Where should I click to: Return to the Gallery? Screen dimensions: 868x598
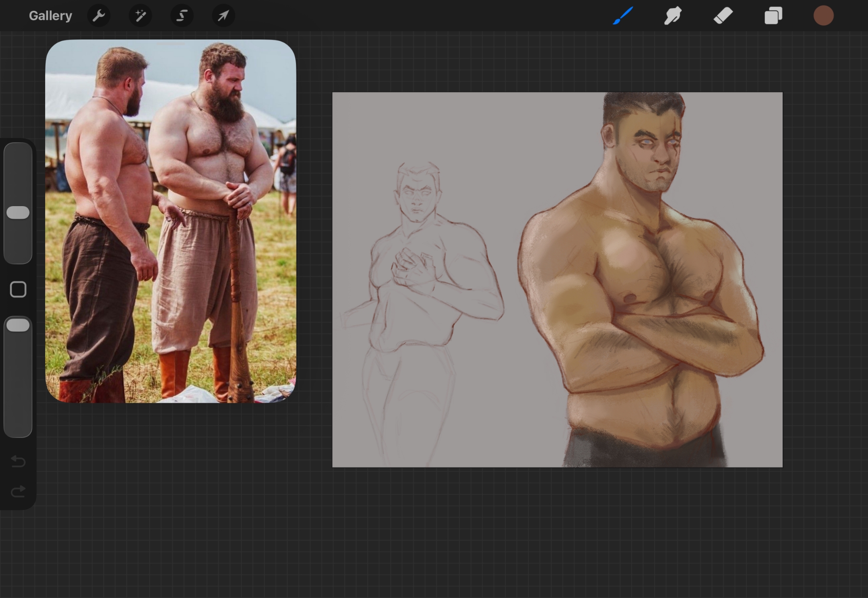[50, 16]
